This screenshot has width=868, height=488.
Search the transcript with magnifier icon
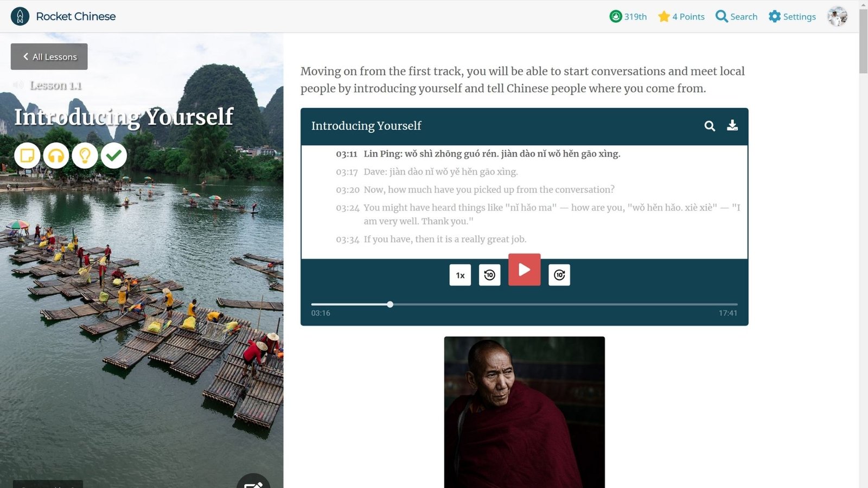point(710,126)
